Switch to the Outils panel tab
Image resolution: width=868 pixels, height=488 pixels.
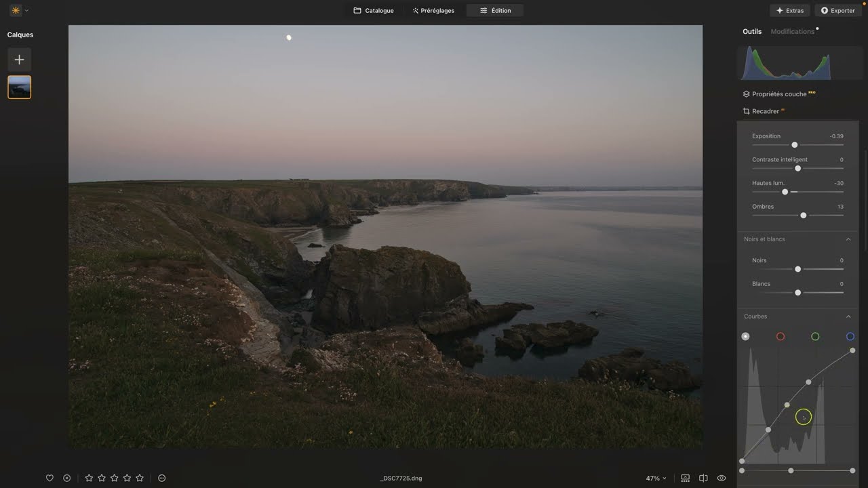click(x=752, y=31)
